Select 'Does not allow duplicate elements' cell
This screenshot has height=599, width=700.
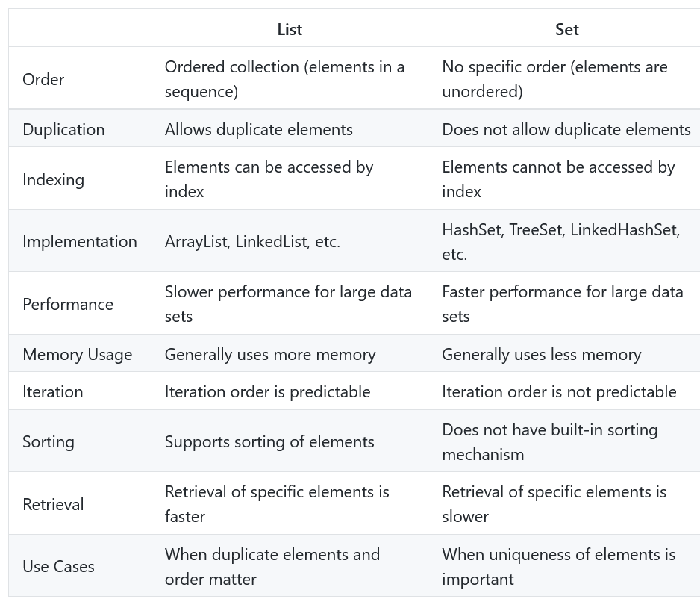566,129
